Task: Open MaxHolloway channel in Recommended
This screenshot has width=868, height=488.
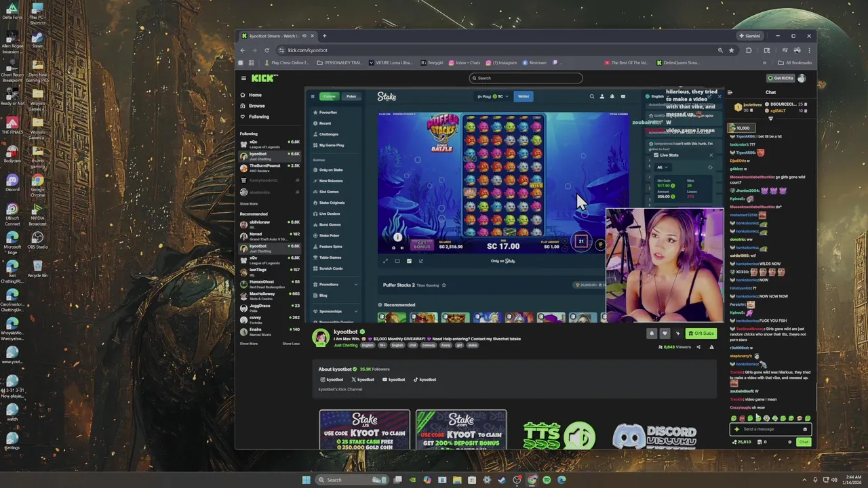Action: [270, 296]
